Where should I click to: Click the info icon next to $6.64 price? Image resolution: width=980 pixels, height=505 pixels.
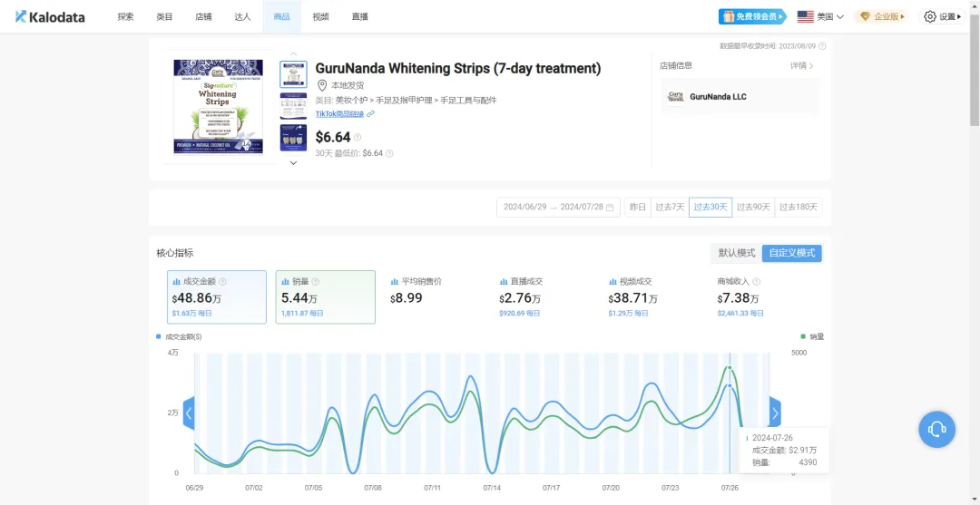tap(358, 137)
